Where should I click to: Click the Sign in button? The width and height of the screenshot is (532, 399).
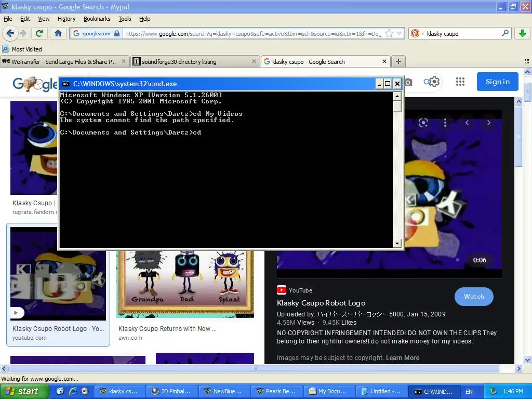pyautogui.click(x=497, y=82)
